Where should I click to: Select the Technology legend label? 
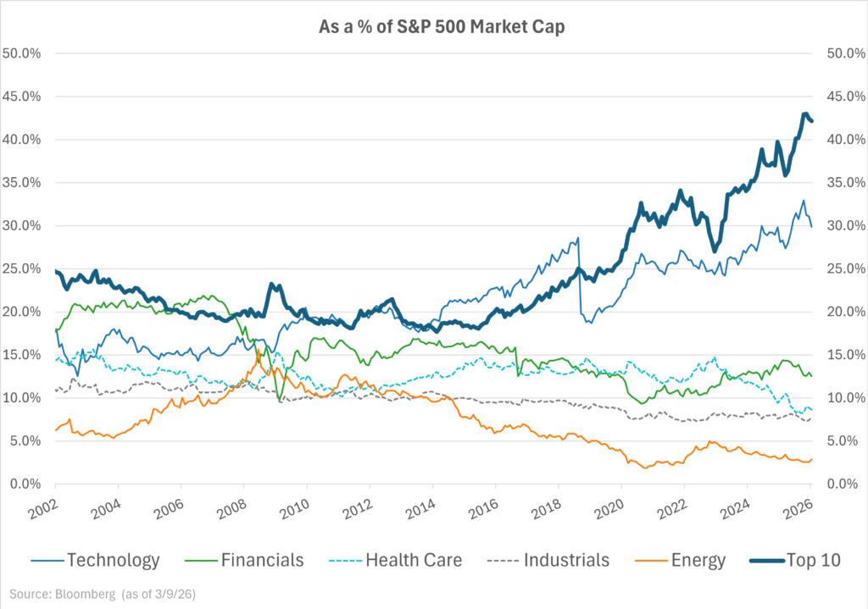113,560
